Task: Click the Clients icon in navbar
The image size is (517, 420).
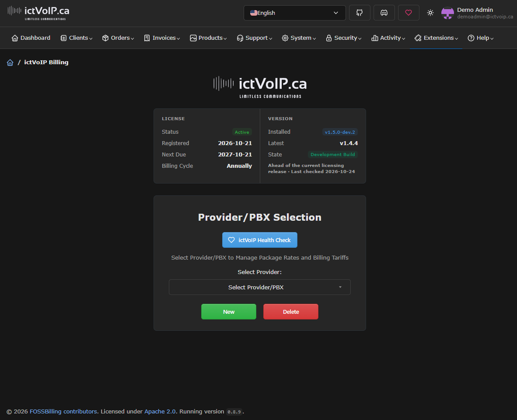Action: coord(63,38)
